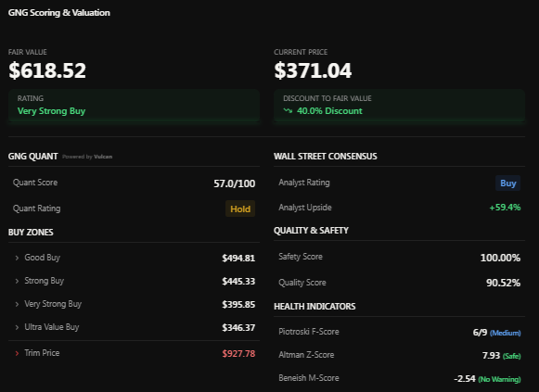Expand the Strong Buy zone chevron
539x392 pixels.
tap(17, 281)
